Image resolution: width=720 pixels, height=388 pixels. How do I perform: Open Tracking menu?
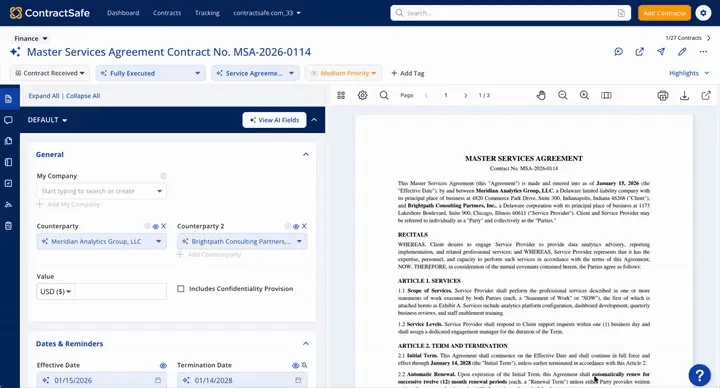[x=207, y=13]
